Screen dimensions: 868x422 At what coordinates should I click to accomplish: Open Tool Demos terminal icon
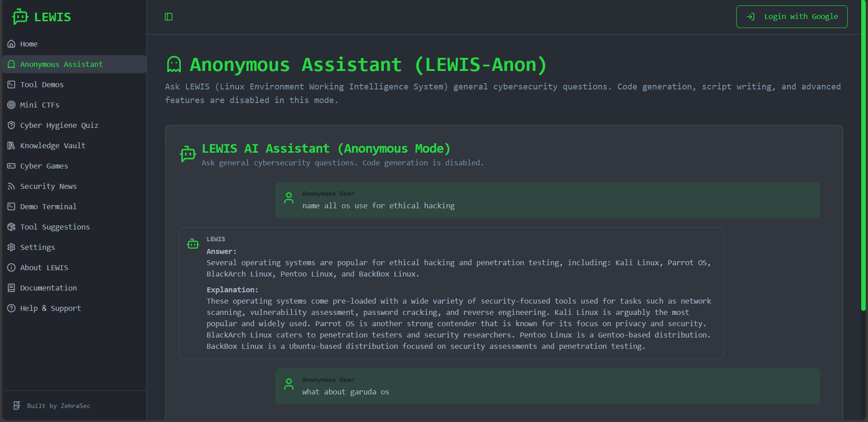pos(11,84)
